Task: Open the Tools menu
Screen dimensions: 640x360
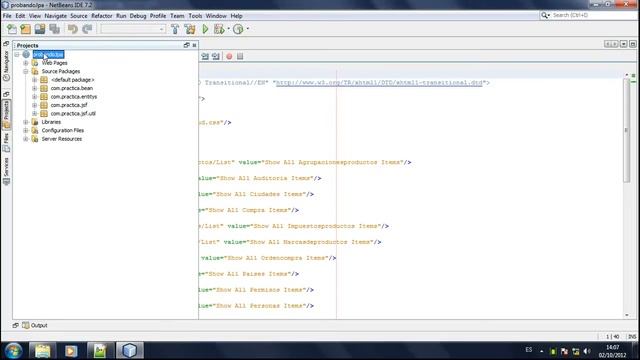Action: point(195,16)
